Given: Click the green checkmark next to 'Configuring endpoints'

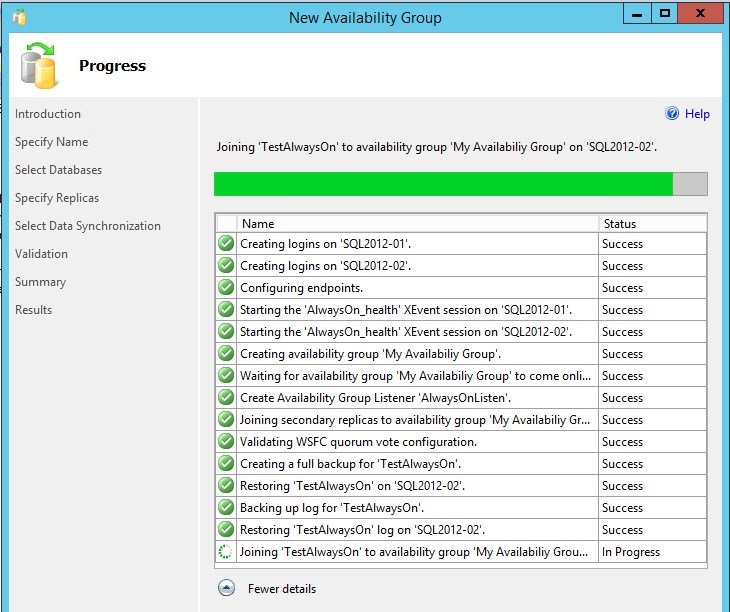Looking at the screenshot, I should [x=226, y=288].
